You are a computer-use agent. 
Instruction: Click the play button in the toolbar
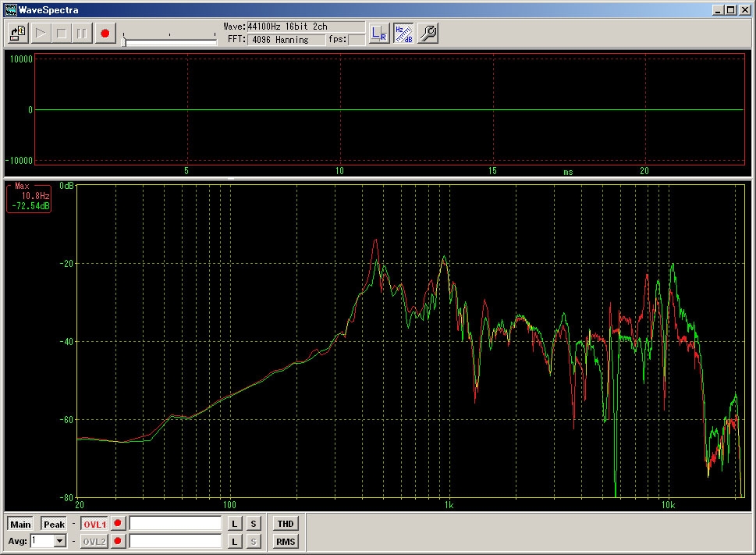point(40,34)
